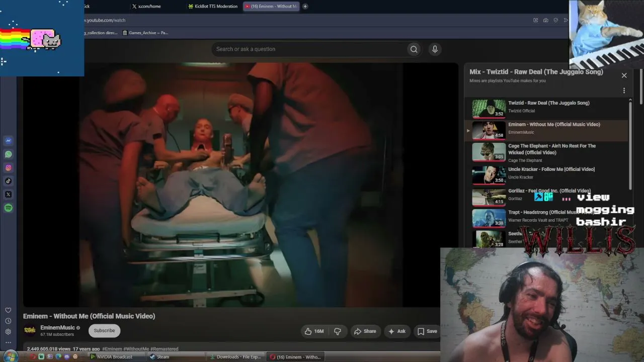Click the 67.1M subscribers text
Screen dimensions: 644x362
pyautogui.click(x=57, y=335)
